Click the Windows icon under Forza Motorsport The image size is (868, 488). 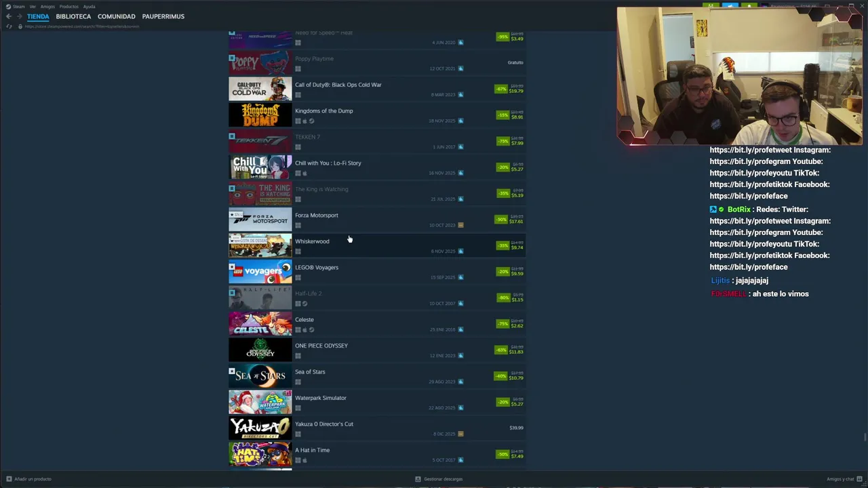[298, 225]
